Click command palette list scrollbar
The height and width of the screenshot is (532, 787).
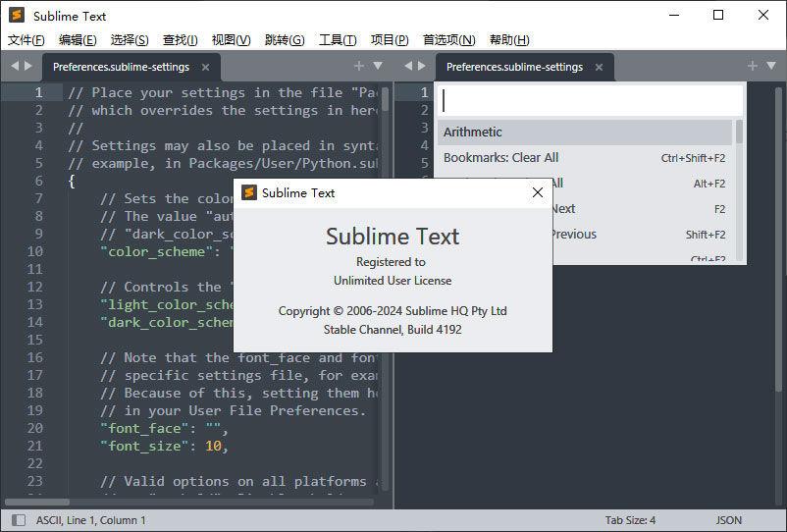pyautogui.click(x=739, y=132)
